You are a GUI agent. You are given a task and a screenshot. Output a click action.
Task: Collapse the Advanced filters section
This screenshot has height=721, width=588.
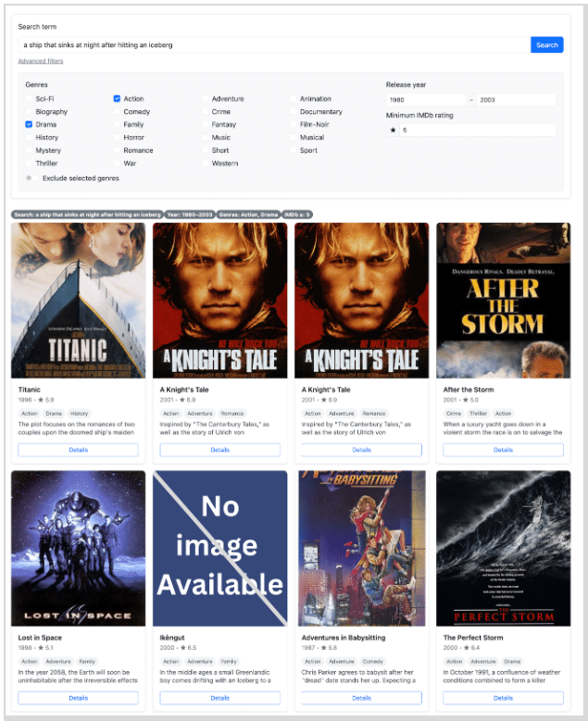(41, 61)
